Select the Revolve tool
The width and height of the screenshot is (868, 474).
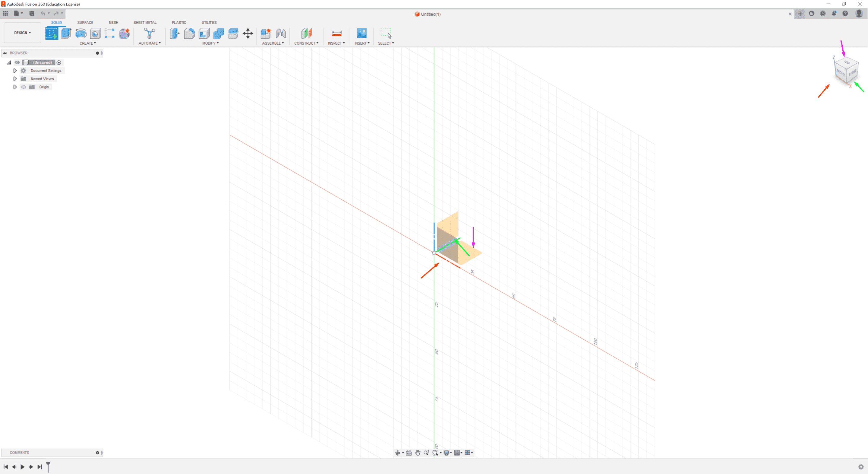click(81, 33)
